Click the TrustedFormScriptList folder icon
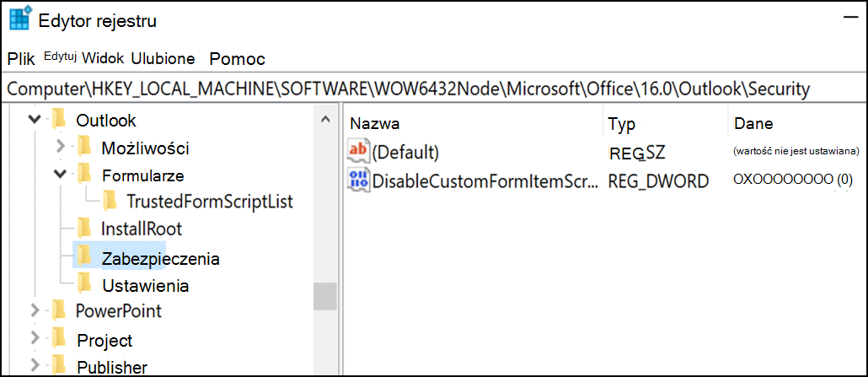Viewport: 868px width, 377px height. click(110, 202)
